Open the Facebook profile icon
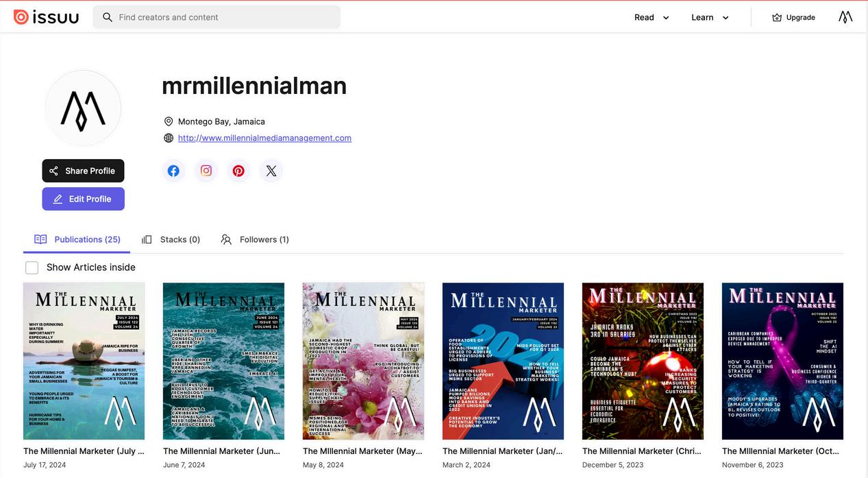The image size is (868, 478). [x=173, y=171]
